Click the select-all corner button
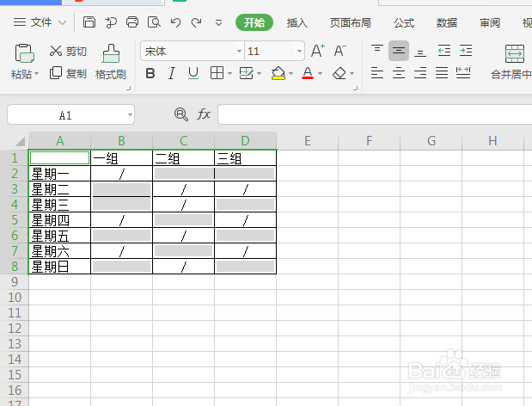Screen dimensions: 532x406 click(20, 140)
